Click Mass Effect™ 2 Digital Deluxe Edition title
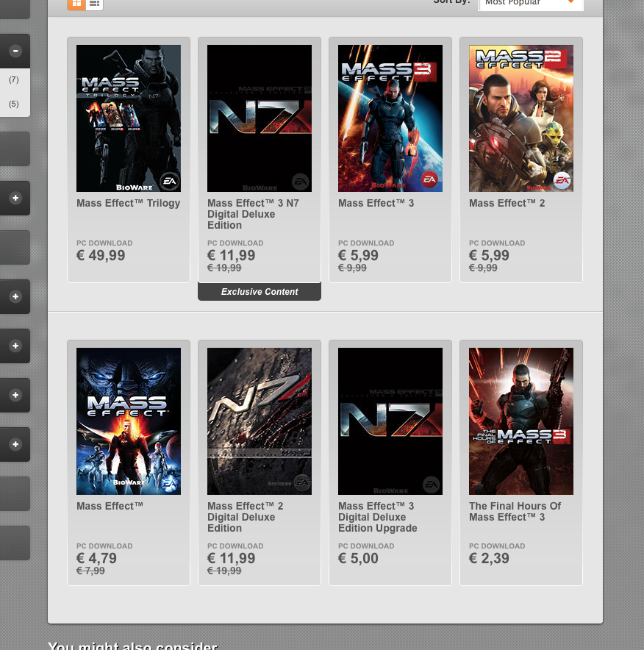Image resolution: width=644 pixels, height=650 pixels. tap(246, 518)
